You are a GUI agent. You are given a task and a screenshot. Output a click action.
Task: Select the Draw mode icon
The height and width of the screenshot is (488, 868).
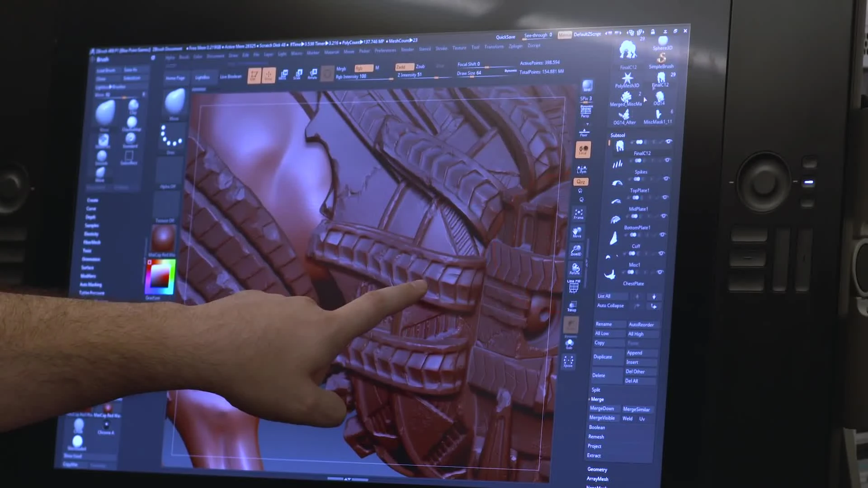click(x=269, y=75)
